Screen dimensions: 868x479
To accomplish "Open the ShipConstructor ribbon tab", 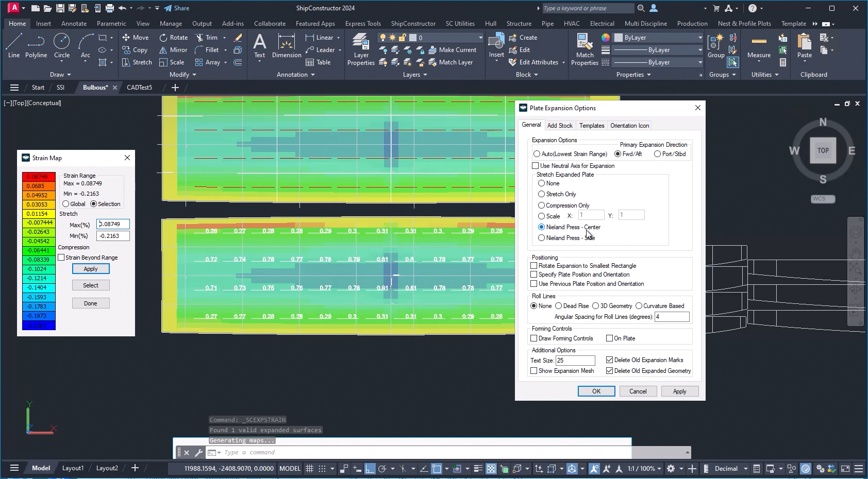I will 413,24.
